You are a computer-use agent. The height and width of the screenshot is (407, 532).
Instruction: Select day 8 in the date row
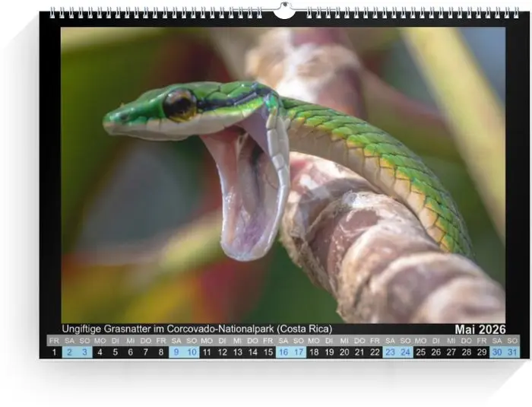(x=161, y=352)
